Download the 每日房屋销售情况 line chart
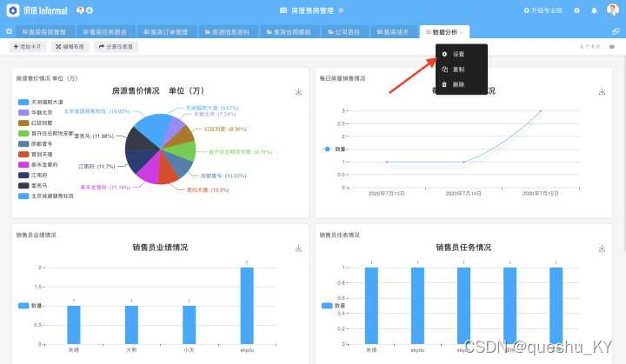Screen dimensions: 626x364 coord(602,92)
